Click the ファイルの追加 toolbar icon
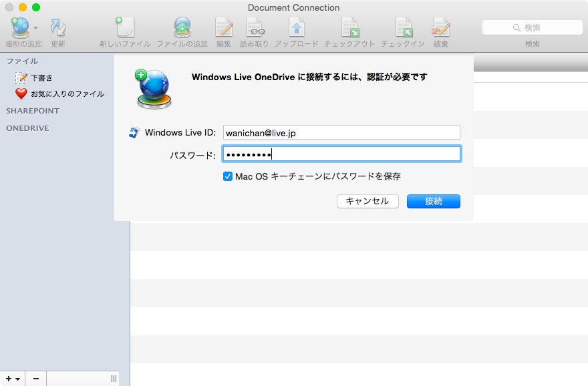Screen dimensions: 588x386 coord(182,27)
